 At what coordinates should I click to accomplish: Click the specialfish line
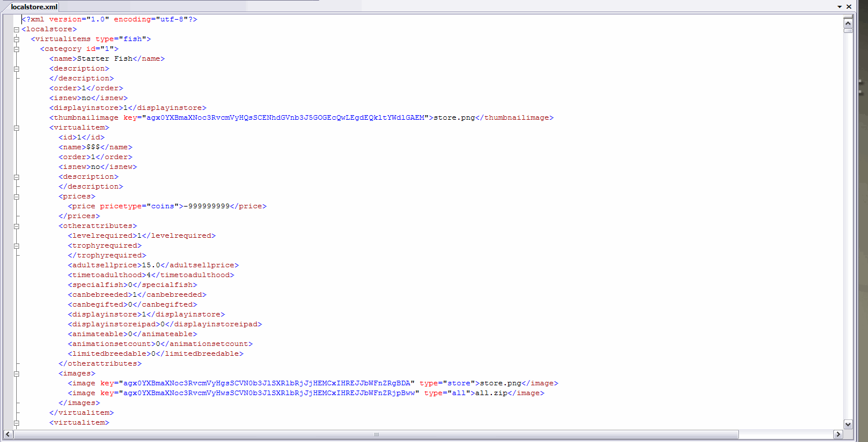click(133, 285)
